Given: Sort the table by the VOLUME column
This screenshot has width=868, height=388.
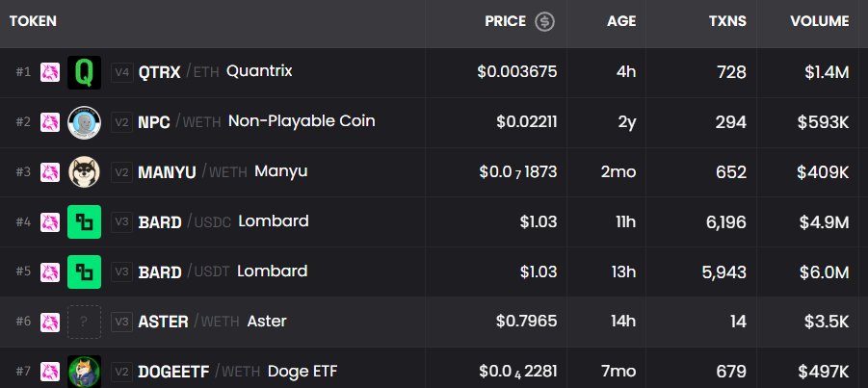Looking at the screenshot, I should [x=819, y=21].
